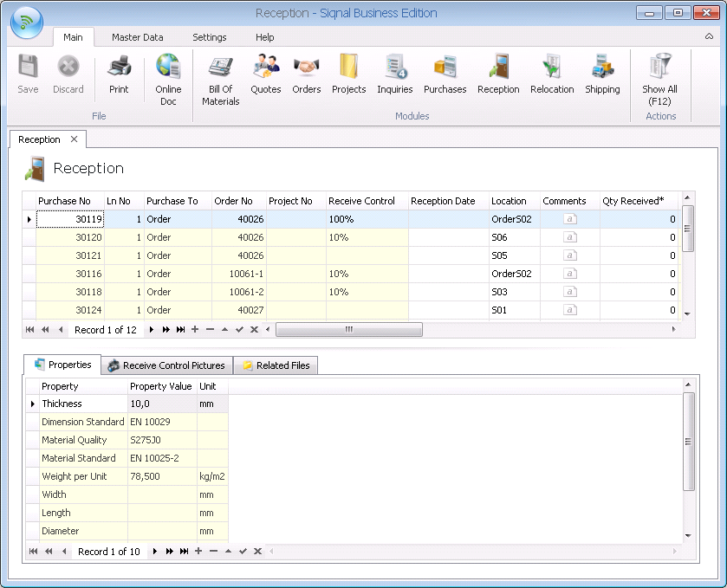Open comments for purchase 30119
The height and width of the screenshot is (588, 727).
point(569,220)
